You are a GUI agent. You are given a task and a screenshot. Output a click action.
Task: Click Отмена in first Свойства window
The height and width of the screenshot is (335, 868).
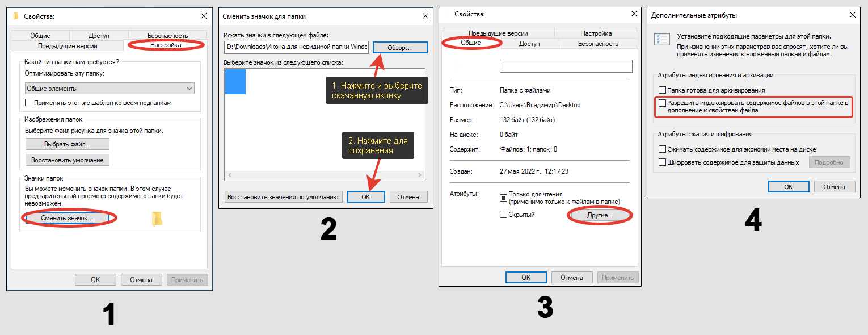pyautogui.click(x=141, y=279)
